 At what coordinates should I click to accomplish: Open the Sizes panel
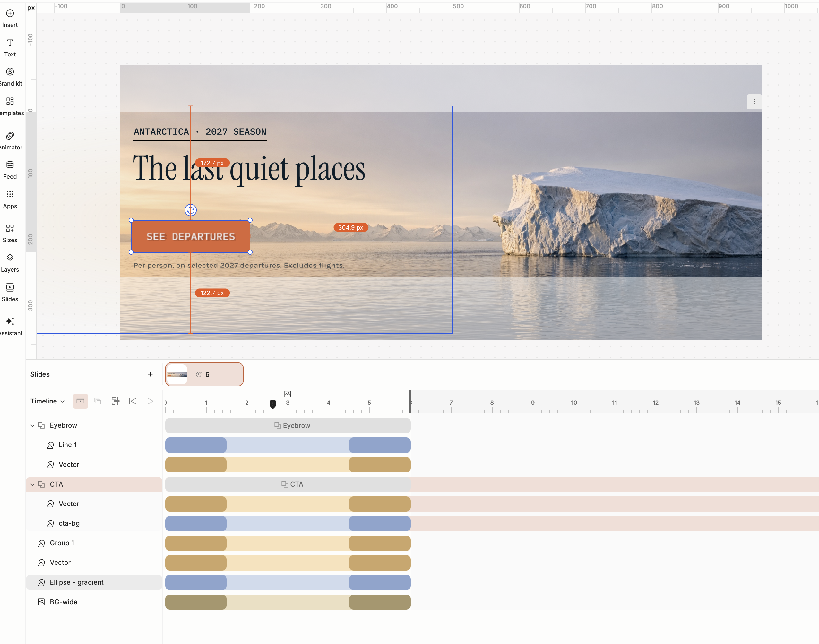pyautogui.click(x=10, y=233)
